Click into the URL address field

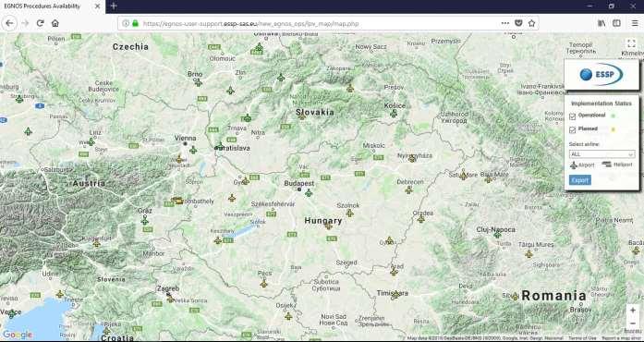coord(321,23)
